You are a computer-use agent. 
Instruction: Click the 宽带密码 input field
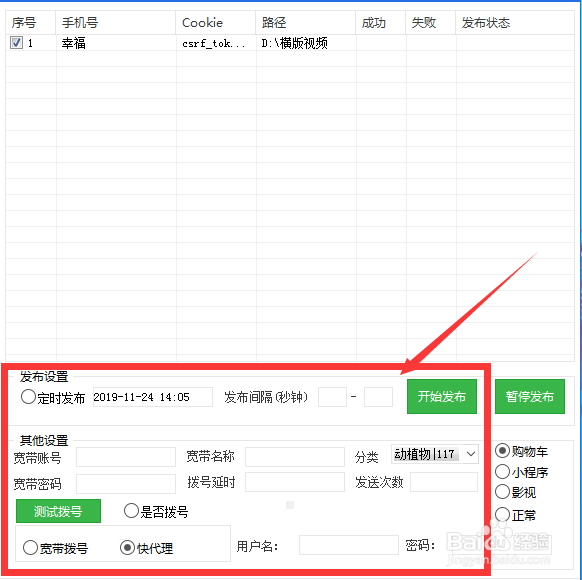coord(126,484)
